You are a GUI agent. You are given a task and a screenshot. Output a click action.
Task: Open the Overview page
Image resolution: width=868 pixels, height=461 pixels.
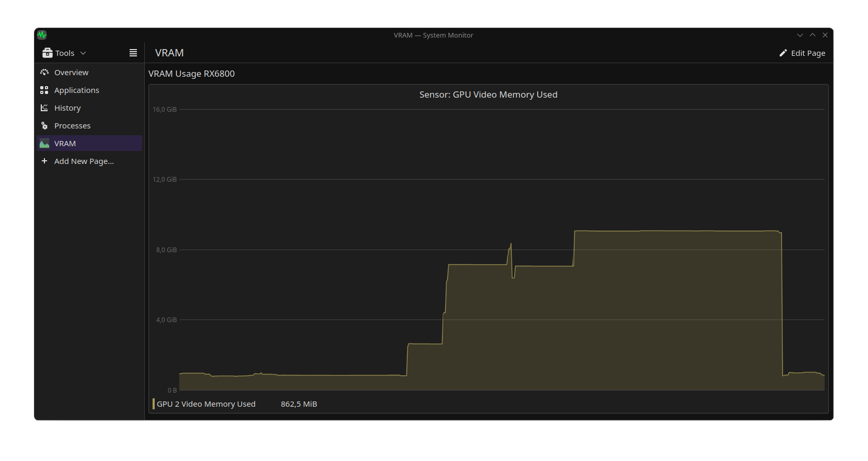coord(89,72)
